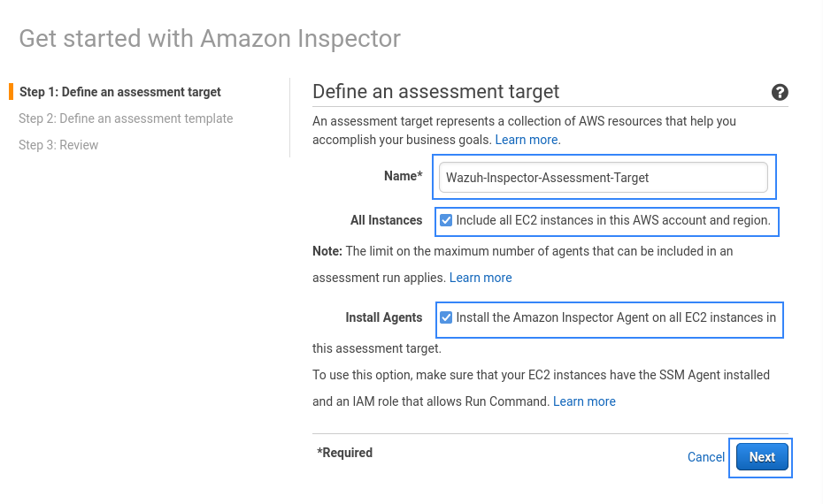Proceed with the blue Next button
Screen dimensions: 823x504
click(x=762, y=457)
